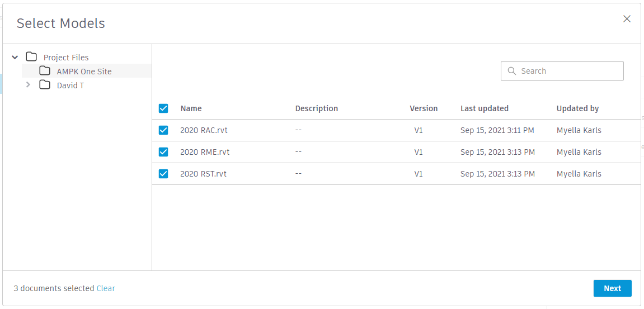The image size is (644, 309).
Task: Uncheck the 2020 RME.rvt checkbox
Action: click(x=163, y=152)
